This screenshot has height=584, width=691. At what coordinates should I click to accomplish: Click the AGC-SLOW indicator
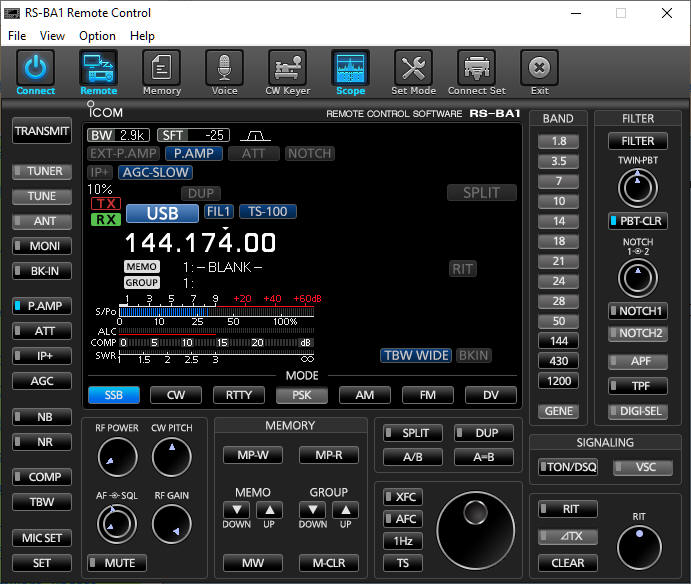[x=156, y=172]
